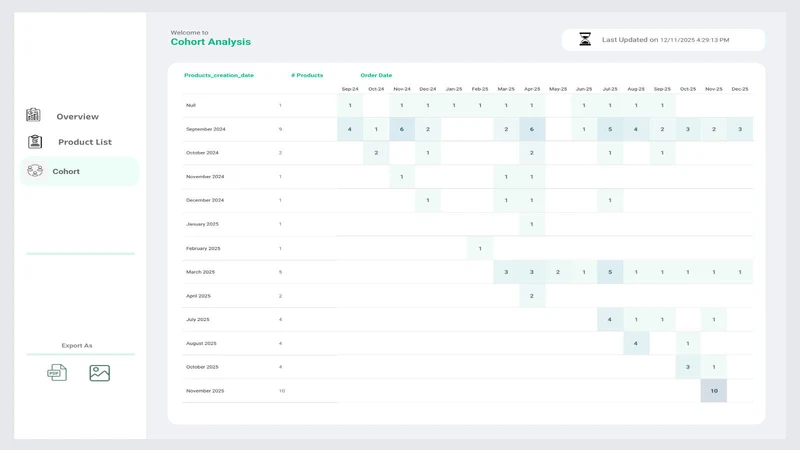Select Null row Sep-24 cell showing 1
The height and width of the screenshot is (450, 800).
(x=349, y=105)
